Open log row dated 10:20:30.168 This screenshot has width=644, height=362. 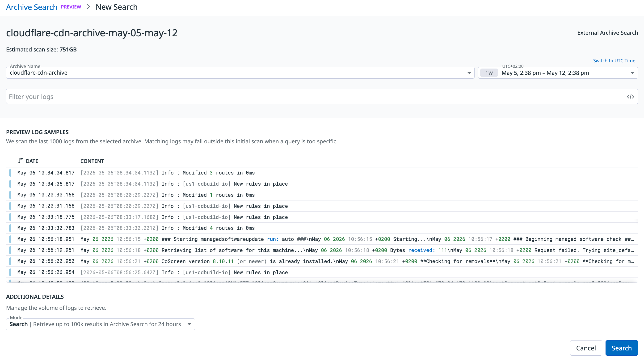point(322,195)
